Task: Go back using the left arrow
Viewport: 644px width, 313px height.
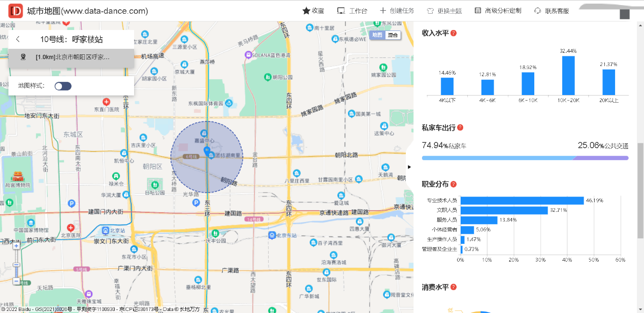Action: click(x=18, y=39)
